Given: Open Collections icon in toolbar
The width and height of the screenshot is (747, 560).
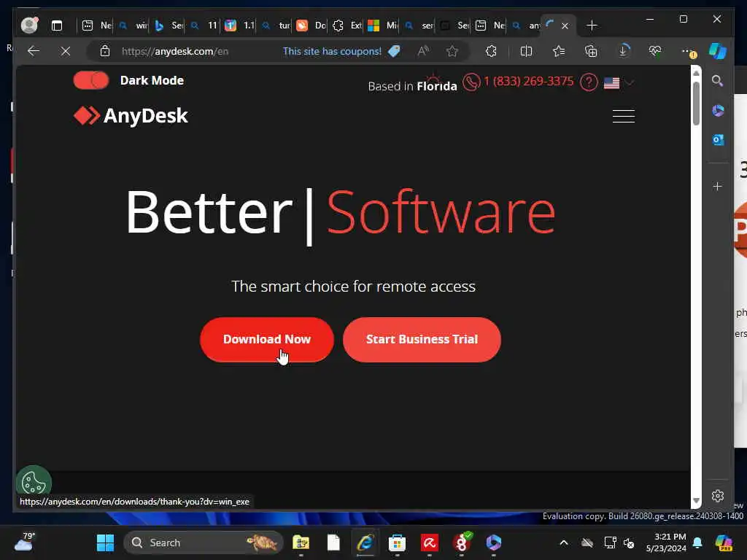Looking at the screenshot, I should [591, 51].
